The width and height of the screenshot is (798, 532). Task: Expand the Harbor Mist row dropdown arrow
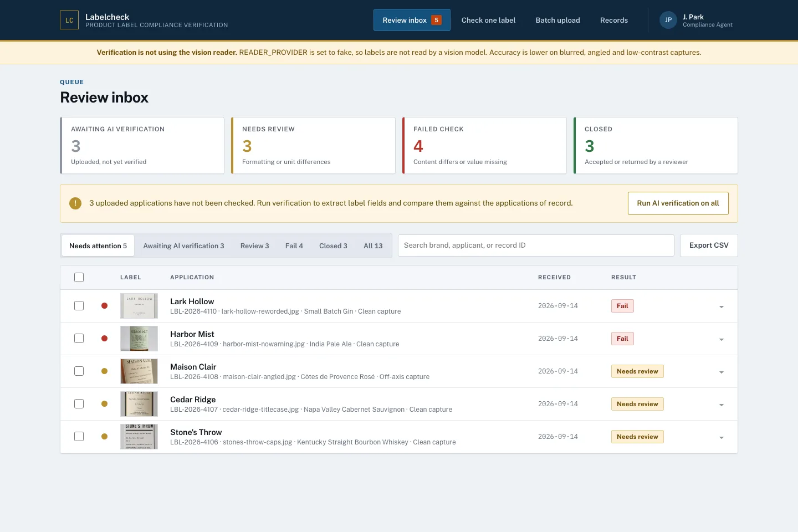pos(722,340)
